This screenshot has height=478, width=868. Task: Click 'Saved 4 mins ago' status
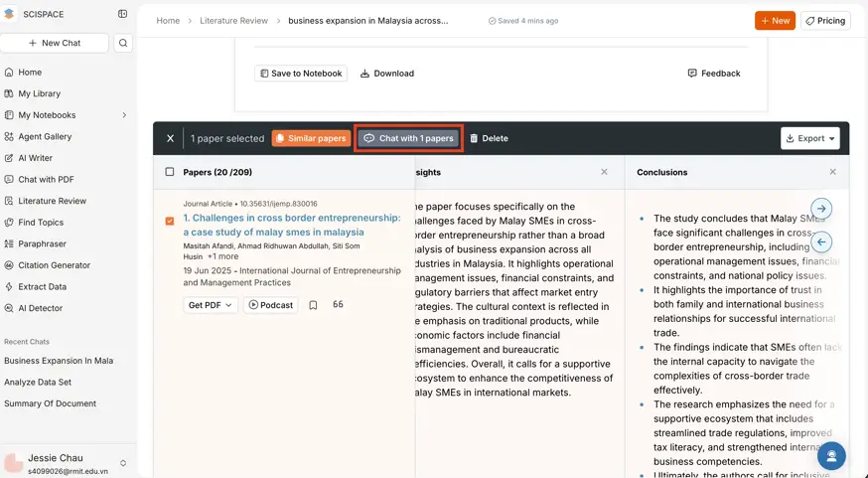point(523,21)
